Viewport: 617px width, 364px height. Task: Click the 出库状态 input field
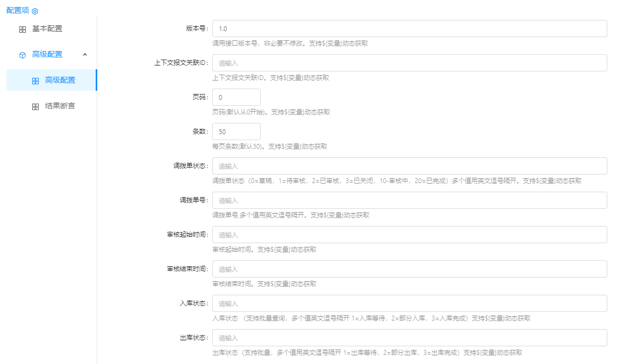click(x=410, y=338)
